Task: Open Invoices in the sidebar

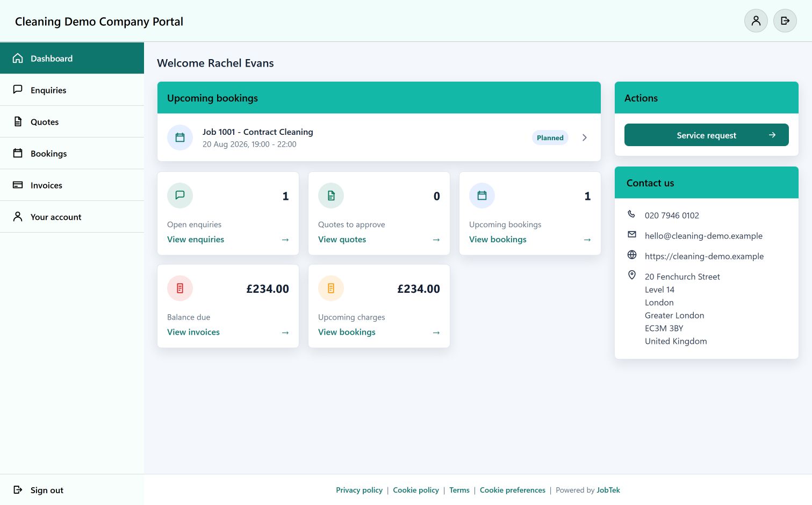Action: [x=72, y=185]
